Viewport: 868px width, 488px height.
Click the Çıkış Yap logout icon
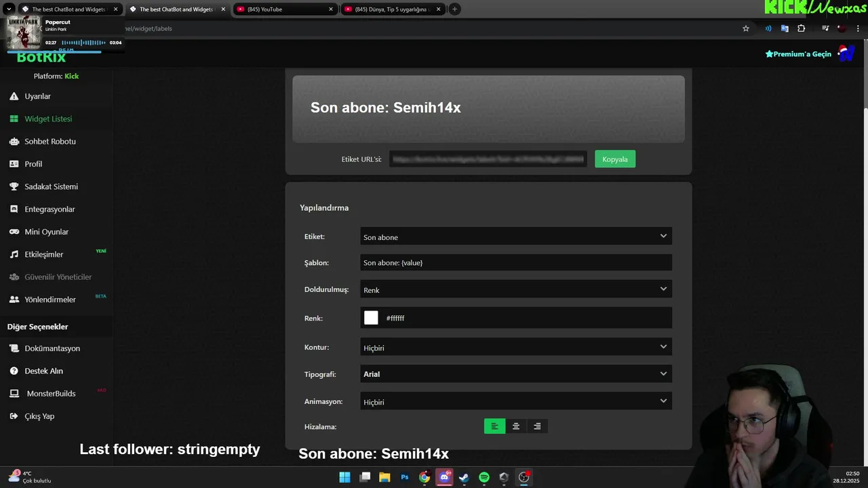point(14,416)
